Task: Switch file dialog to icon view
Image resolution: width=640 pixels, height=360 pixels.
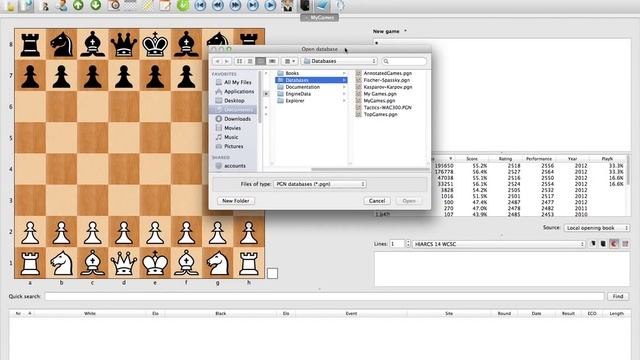Action: pos(240,61)
